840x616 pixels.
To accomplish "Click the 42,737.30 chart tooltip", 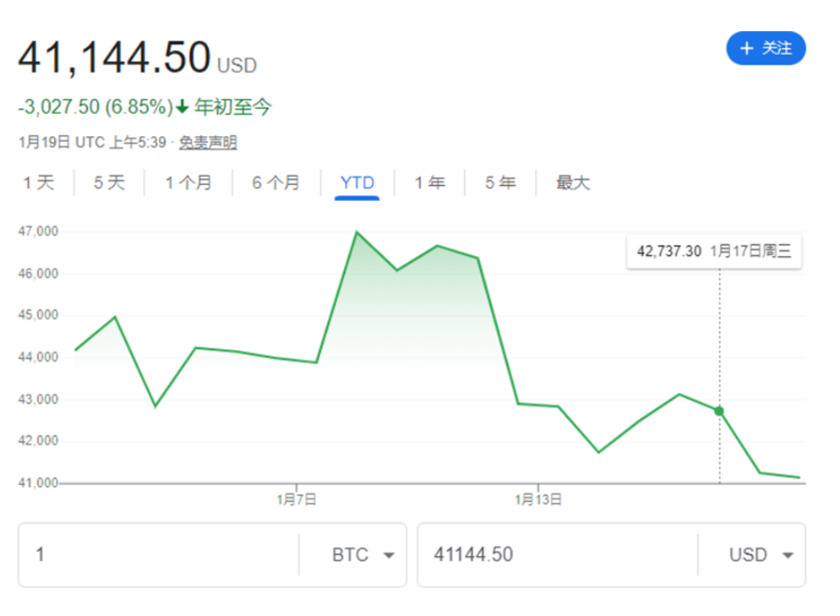I will click(713, 251).
